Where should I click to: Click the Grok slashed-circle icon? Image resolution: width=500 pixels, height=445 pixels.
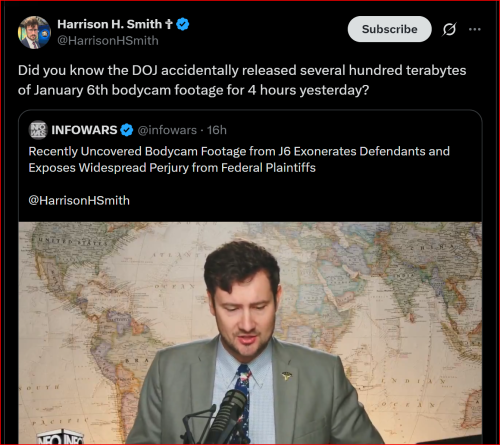point(449,29)
